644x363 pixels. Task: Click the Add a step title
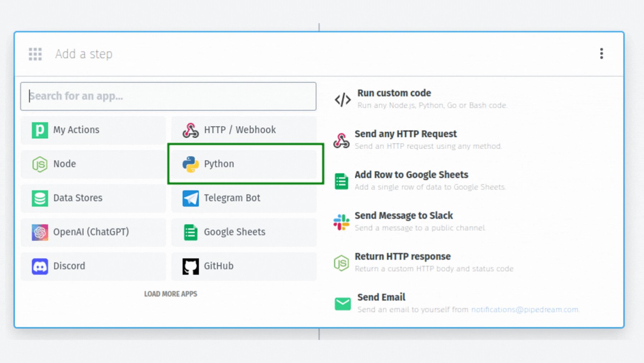pos(84,54)
